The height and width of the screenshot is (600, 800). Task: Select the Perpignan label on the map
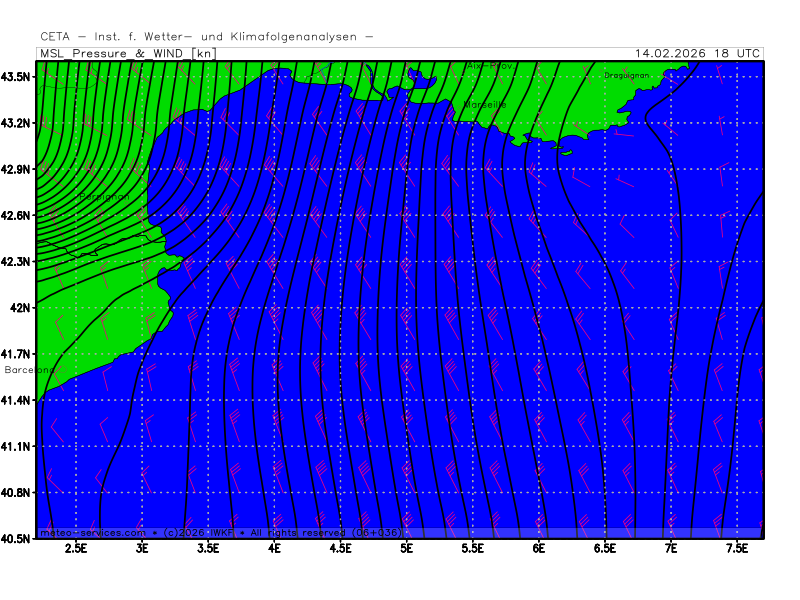tap(104, 197)
